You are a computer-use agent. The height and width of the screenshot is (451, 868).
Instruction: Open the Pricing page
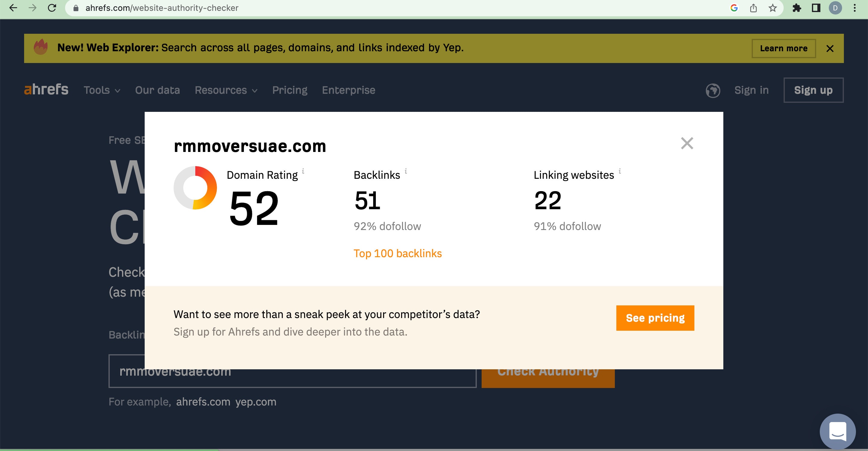pyautogui.click(x=290, y=90)
